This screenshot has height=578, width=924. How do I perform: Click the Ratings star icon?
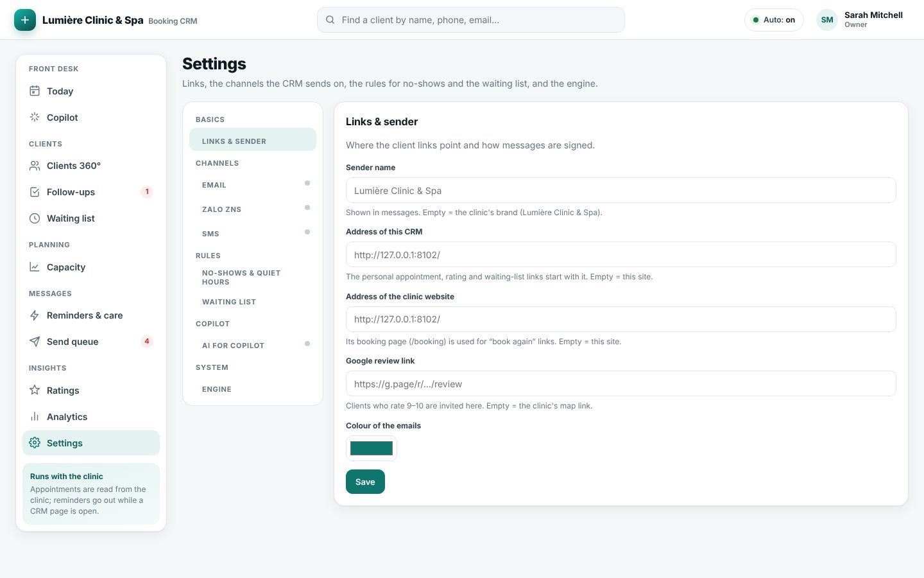point(35,390)
